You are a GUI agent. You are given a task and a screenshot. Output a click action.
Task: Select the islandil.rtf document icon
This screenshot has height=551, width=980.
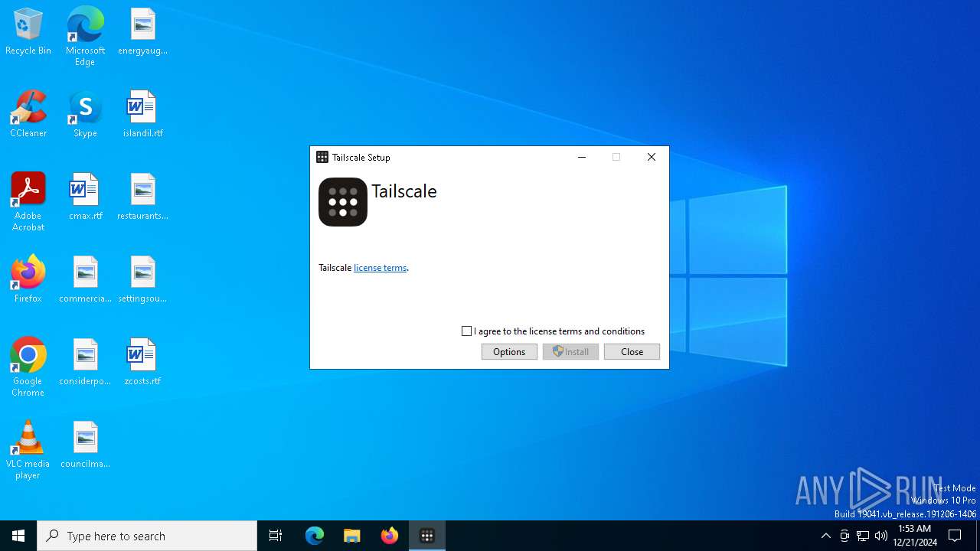pos(142,115)
